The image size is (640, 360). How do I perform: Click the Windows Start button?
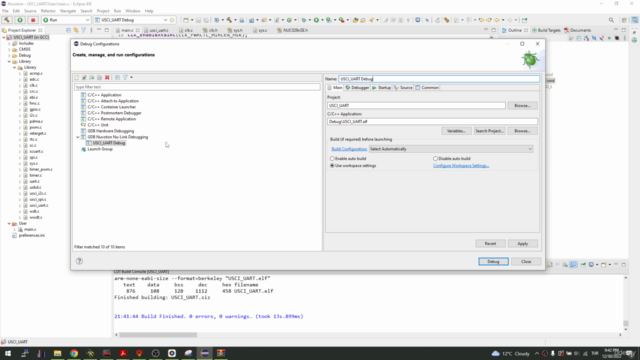8,353
